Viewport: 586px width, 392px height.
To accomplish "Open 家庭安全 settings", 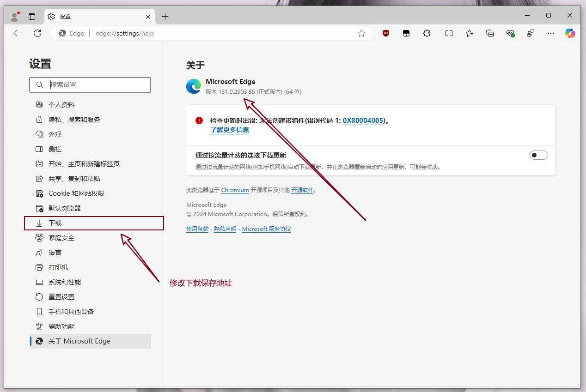I will pos(90,238).
